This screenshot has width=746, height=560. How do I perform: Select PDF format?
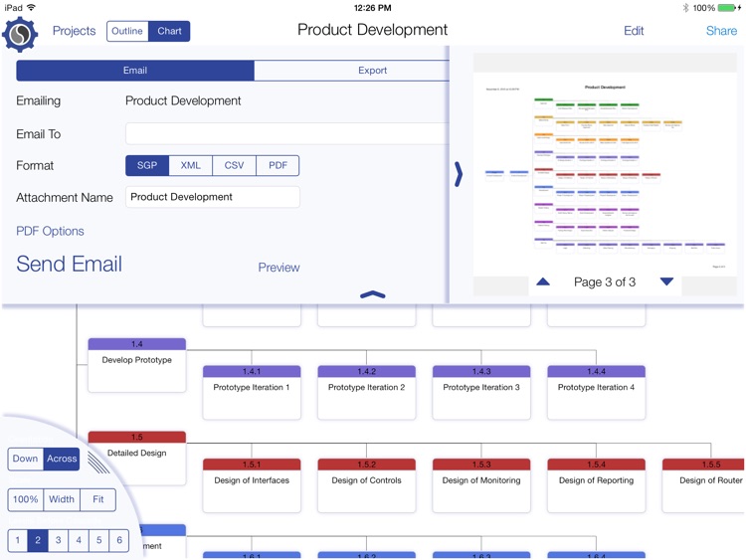coord(278,165)
